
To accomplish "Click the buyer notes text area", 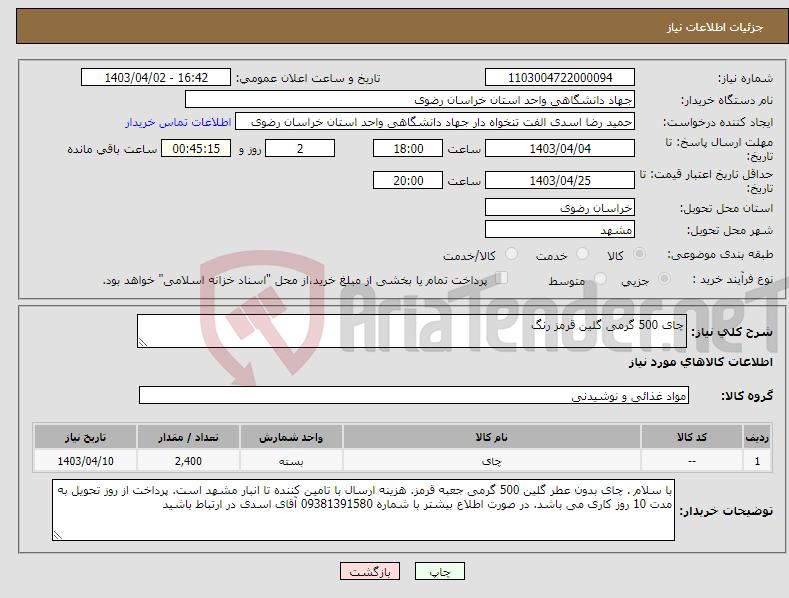I will tap(363, 510).
